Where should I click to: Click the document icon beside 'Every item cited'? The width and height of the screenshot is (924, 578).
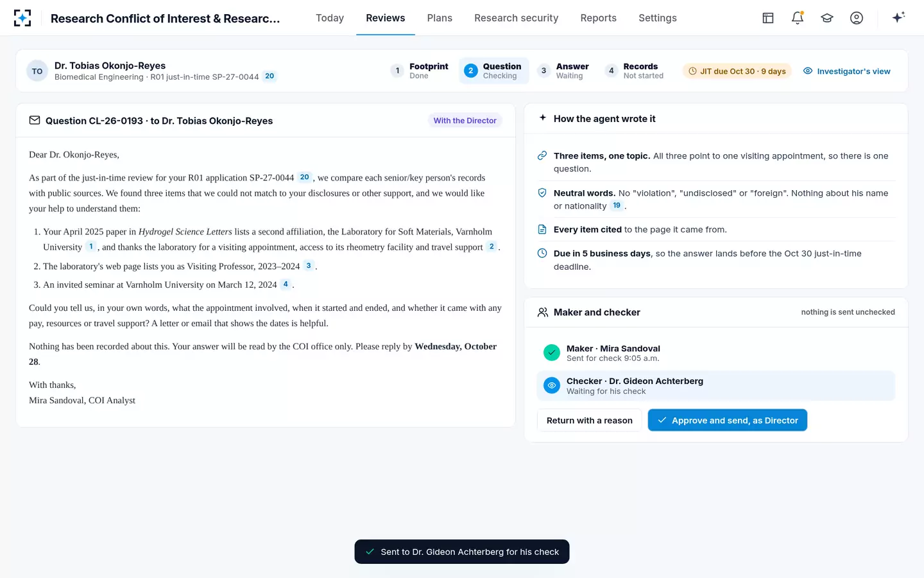point(542,229)
